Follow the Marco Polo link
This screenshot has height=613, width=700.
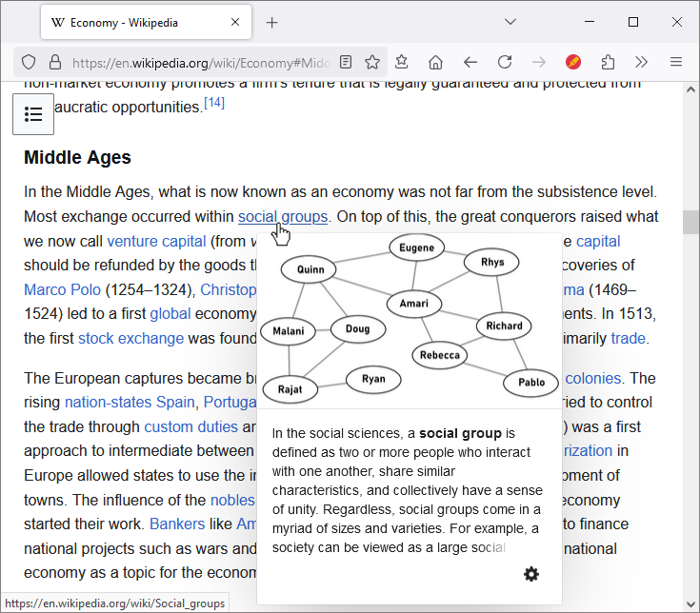point(63,290)
